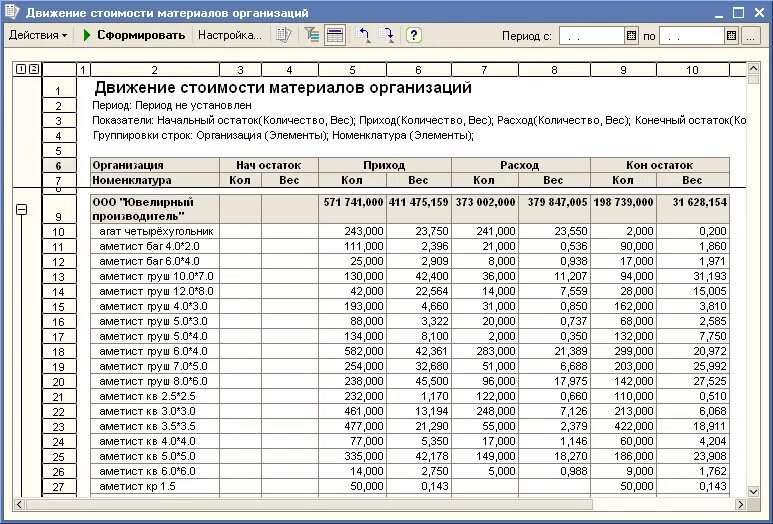Click the vertical scrollbar down arrow
773x524 pixels.
pyautogui.click(x=753, y=491)
